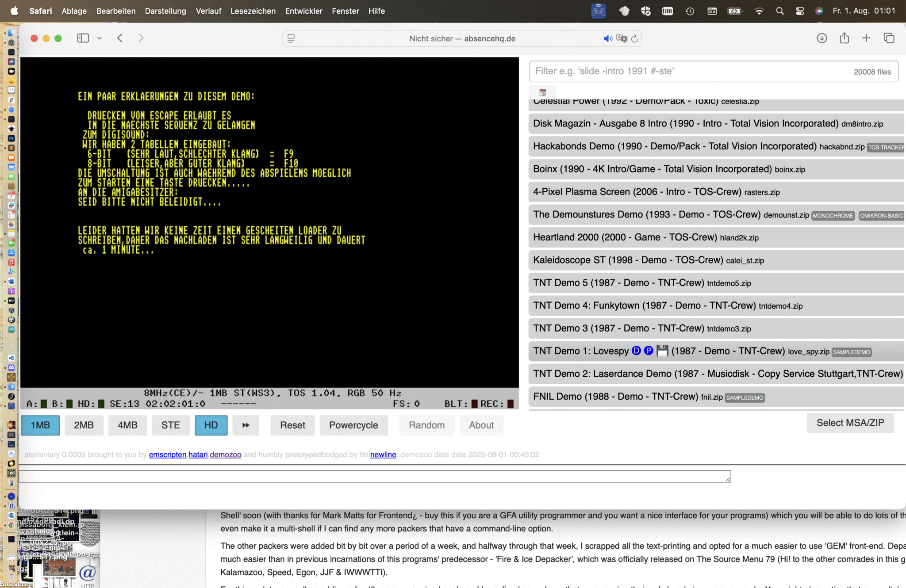This screenshot has width=906, height=588.
Task: Reload the page with refresh icon
Action: tap(634, 38)
